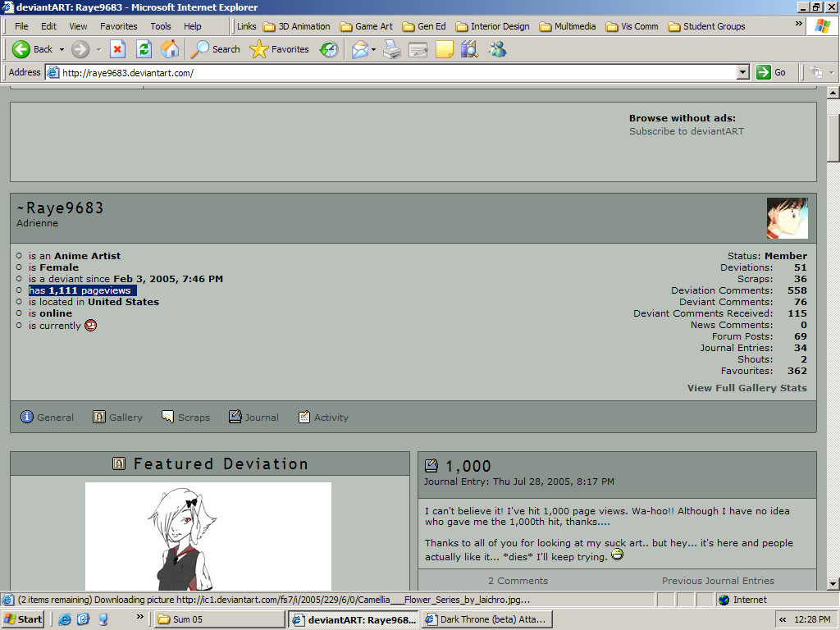Image resolution: width=840 pixels, height=630 pixels.
Task: Open the Mail button dropdown arrow
Action: 373,49
